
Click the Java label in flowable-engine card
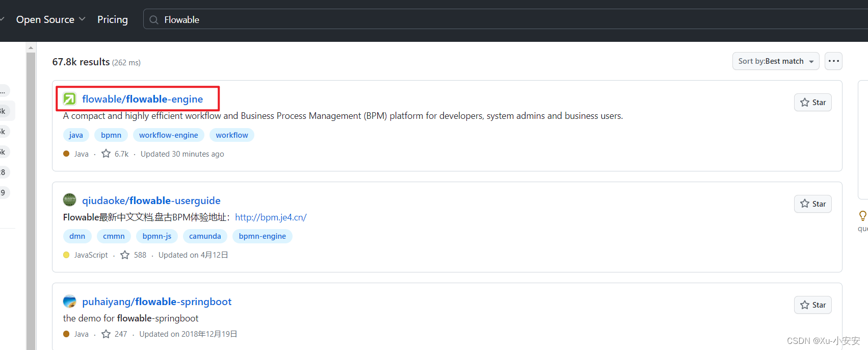pos(82,154)
